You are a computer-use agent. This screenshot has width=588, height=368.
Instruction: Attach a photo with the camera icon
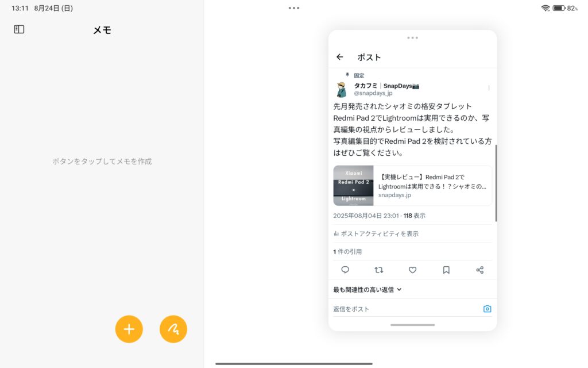tap(487, 308)
